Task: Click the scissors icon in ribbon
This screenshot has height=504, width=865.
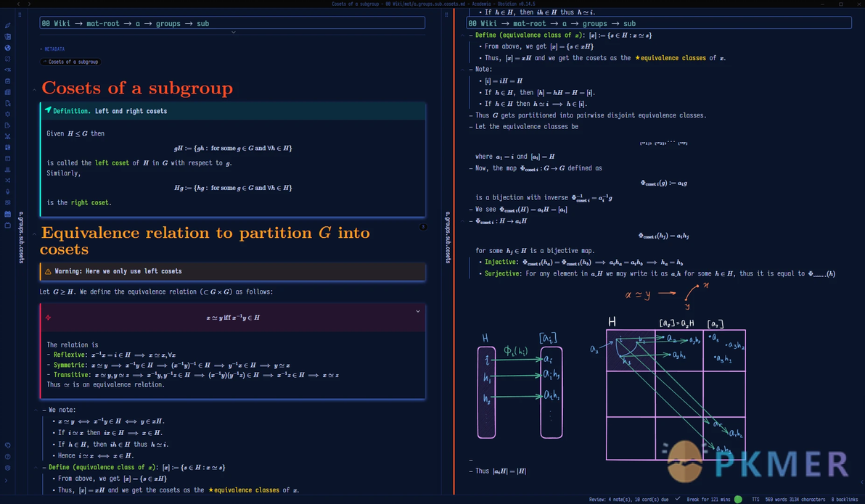Action: pos(7,136)
